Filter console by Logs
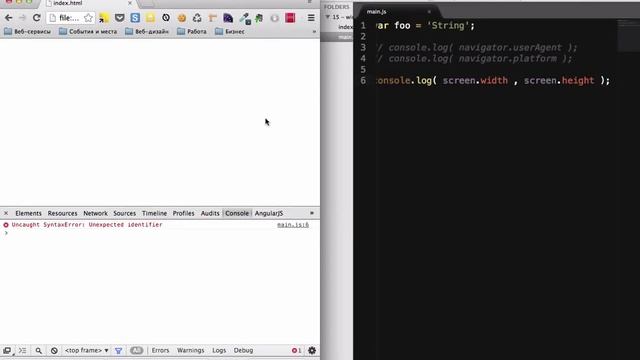Viewport: 640px width, 360px height. 219,351
